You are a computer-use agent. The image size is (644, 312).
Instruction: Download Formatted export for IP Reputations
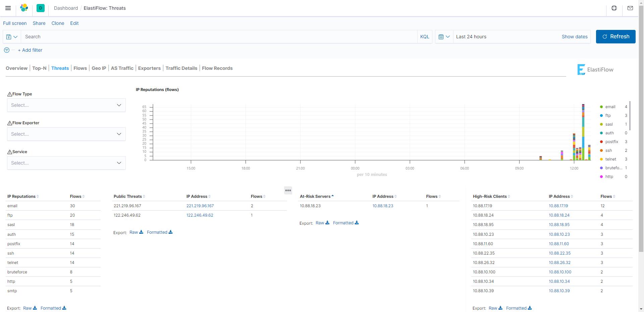(x=53, y=308)
